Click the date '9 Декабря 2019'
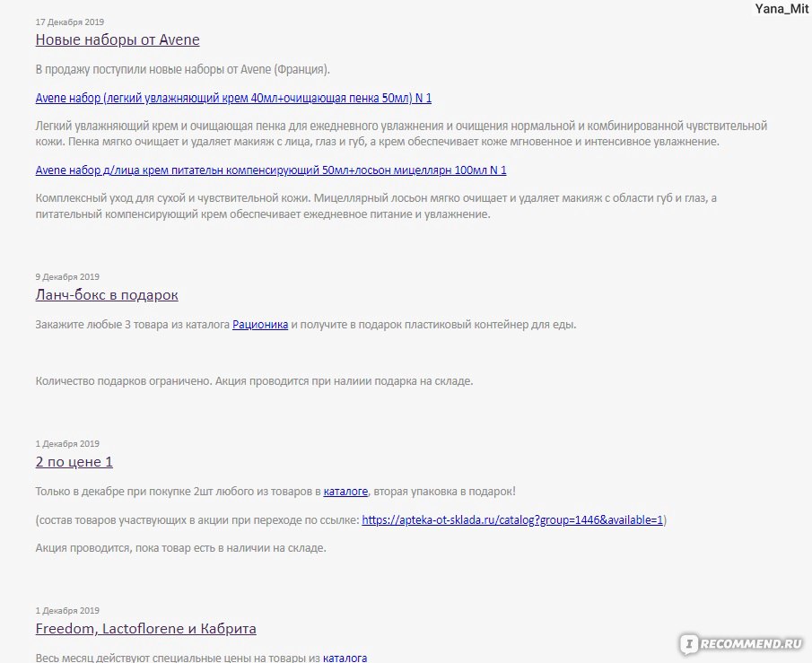Image resolution: width=812 pixels, height=663 pixels. [67, 276]
